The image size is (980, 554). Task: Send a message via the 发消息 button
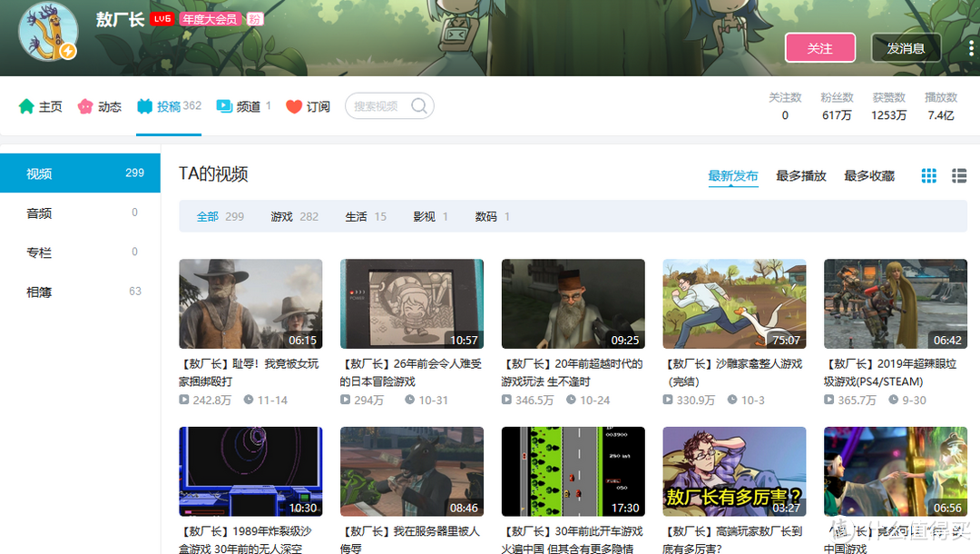pos(906,47)
